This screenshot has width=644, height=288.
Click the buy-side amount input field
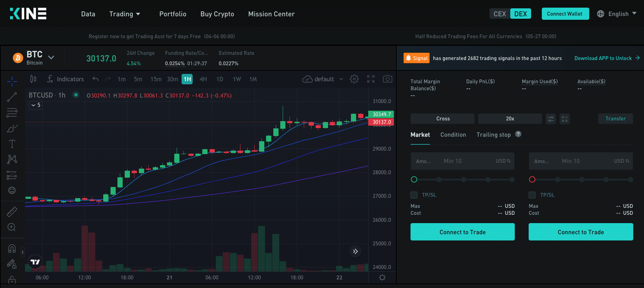click(462, 161)
